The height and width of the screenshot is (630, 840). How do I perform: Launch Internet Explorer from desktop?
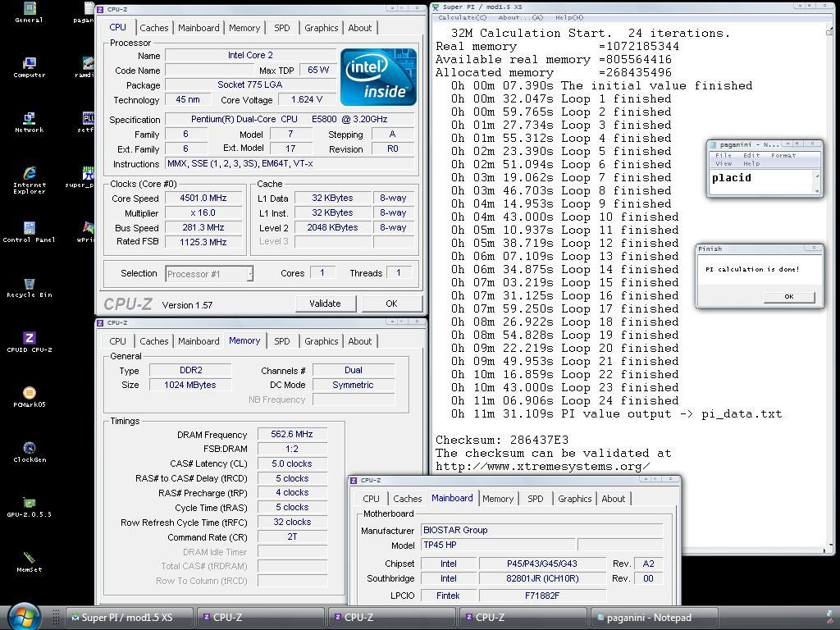click(29, 180)
